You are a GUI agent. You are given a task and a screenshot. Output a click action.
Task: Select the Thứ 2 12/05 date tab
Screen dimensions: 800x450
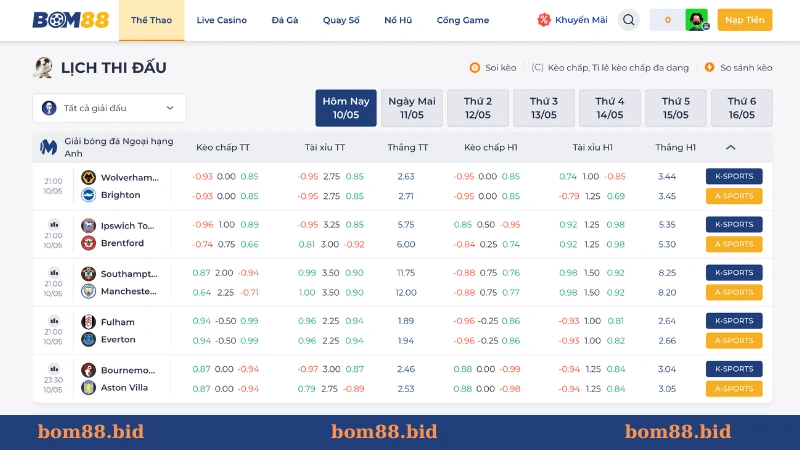coord(478,108)
